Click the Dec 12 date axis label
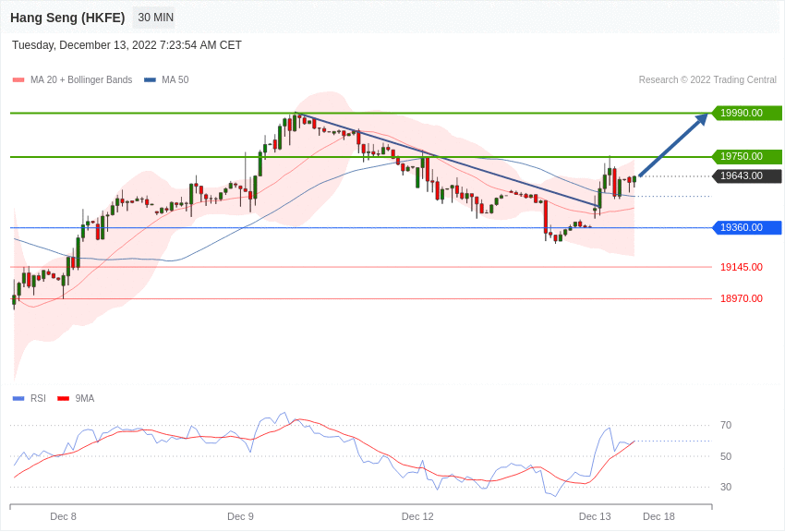785x532 pixels. 417,516
